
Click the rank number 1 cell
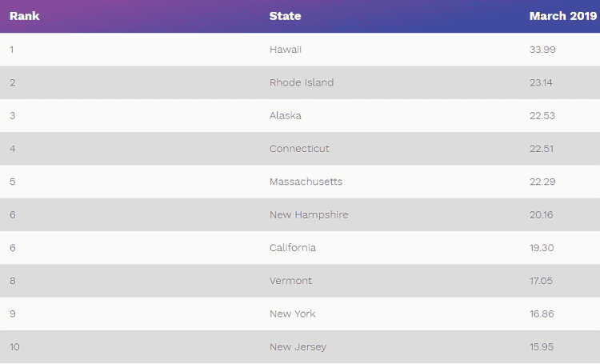click(x=12, y=50)
